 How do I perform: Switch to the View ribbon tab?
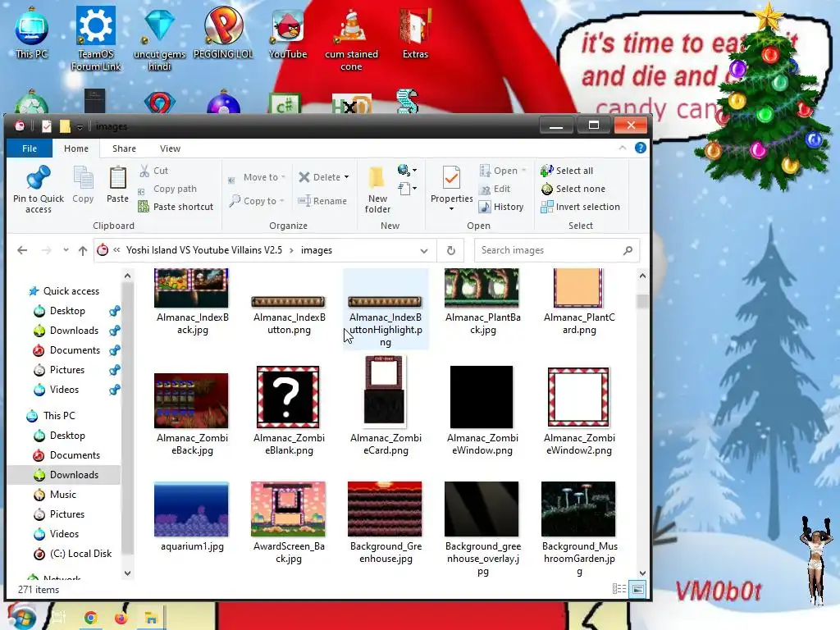tap(170, 148)
